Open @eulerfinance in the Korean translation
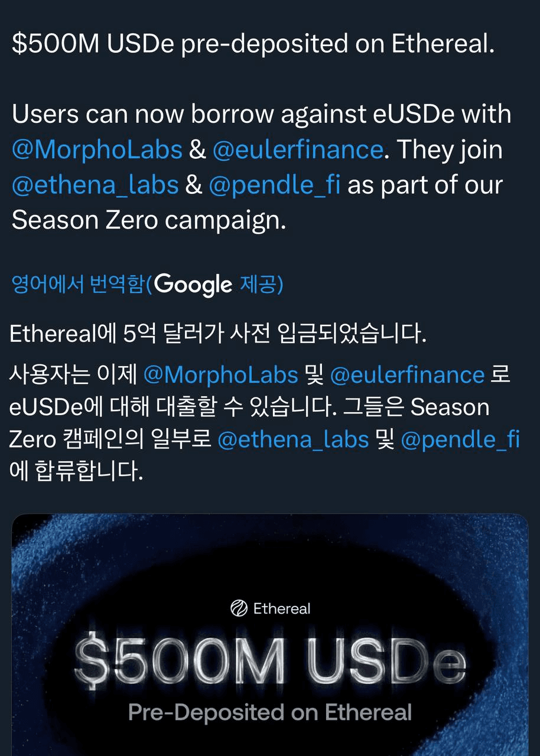 coord(407,374)
